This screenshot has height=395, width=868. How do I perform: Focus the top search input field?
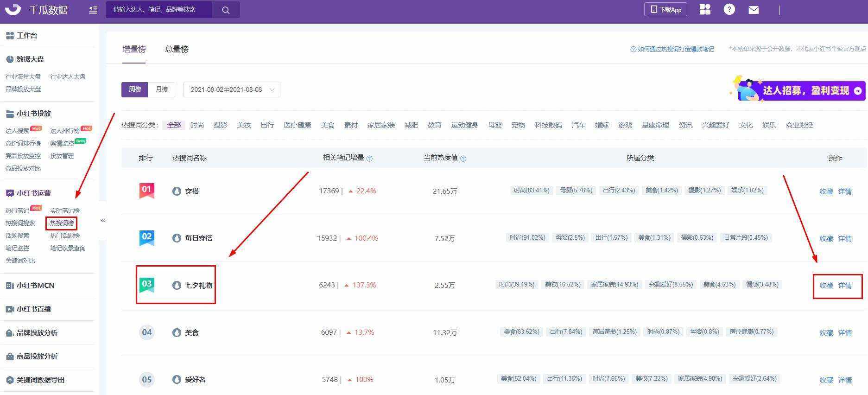point(159,10)
